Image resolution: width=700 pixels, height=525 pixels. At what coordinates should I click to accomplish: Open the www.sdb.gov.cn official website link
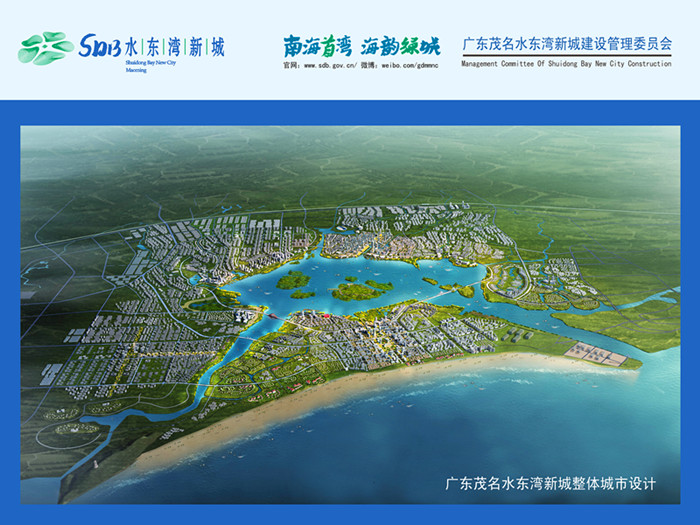[x=328, y=64]
